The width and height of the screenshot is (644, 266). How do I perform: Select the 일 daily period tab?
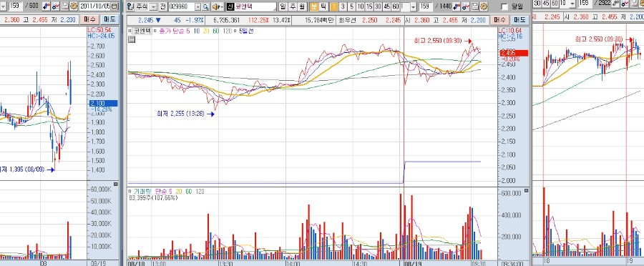coord(283,7)
